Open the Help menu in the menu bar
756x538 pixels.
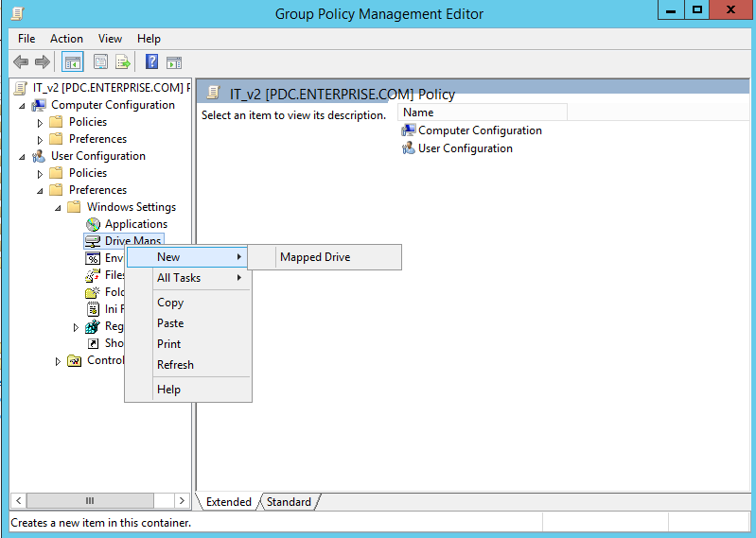[149, 39]
